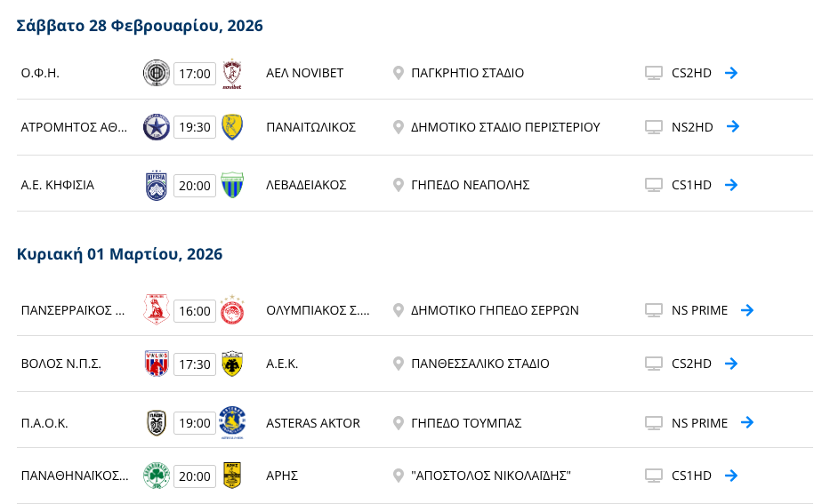Click the Atromitos star logo

click(157, 126)
